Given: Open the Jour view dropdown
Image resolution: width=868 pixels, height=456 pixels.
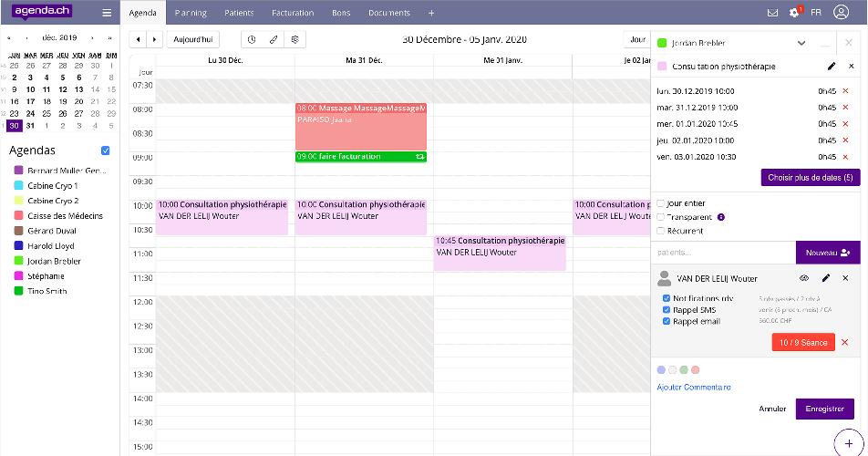Looking at the screenshot, I should 635,39.
